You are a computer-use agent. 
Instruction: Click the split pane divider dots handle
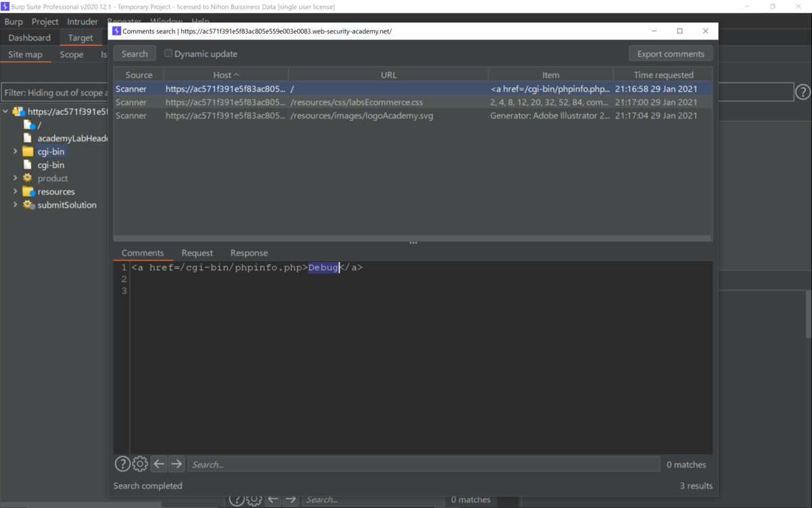point(413,242)
